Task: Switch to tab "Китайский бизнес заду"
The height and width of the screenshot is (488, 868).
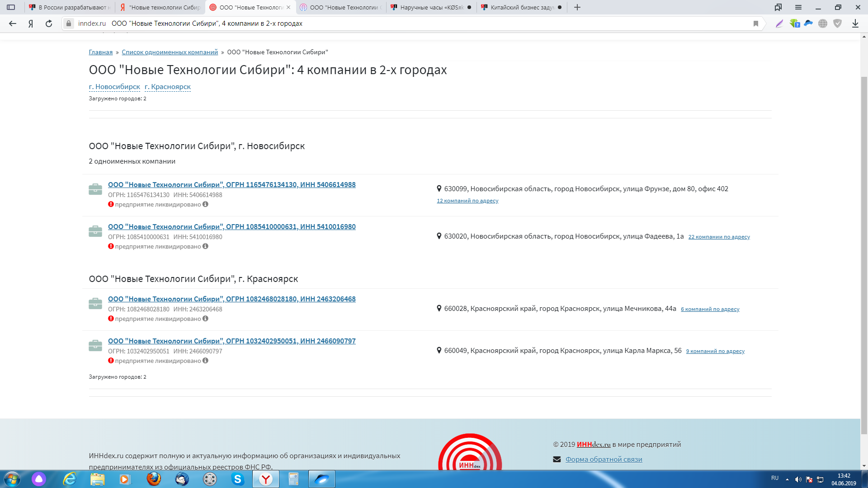Action: (x=522, y=7)
